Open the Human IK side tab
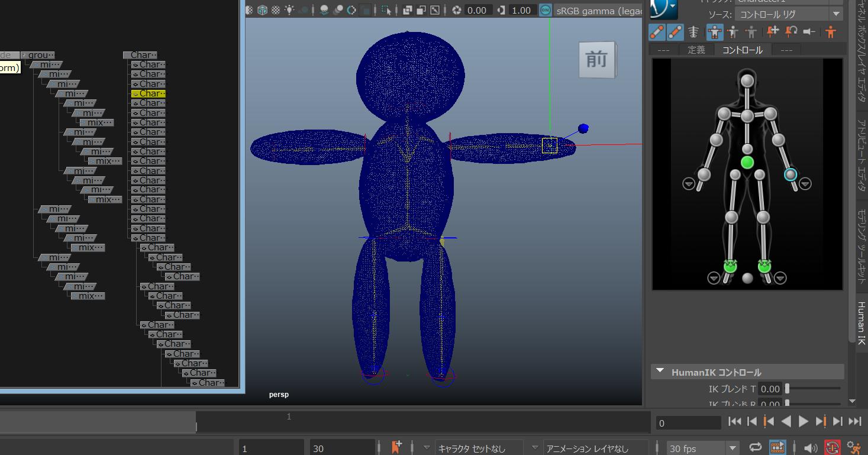 click(x=861, y=323)
